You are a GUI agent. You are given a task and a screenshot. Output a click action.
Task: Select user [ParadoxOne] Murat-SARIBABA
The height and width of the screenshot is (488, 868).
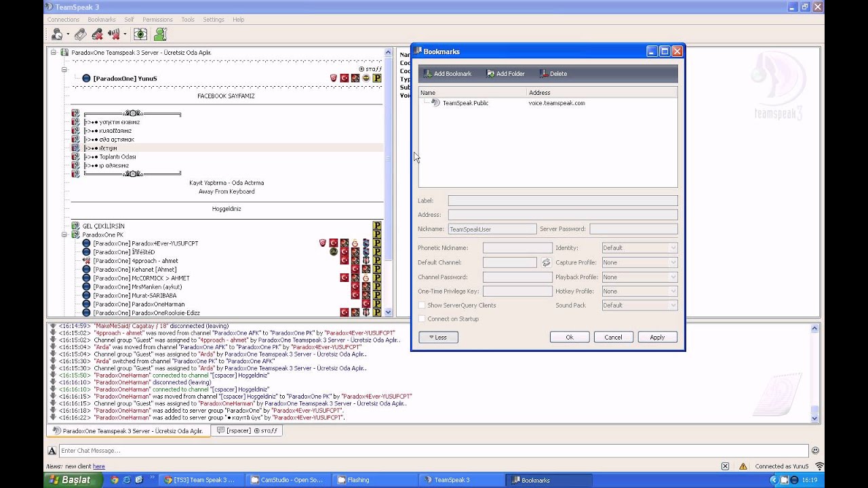tap(135, 296)
